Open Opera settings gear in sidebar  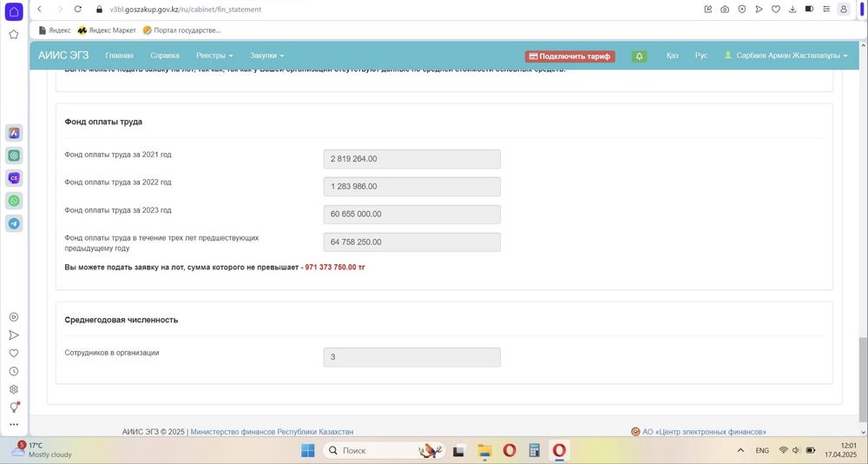point(14,389)
